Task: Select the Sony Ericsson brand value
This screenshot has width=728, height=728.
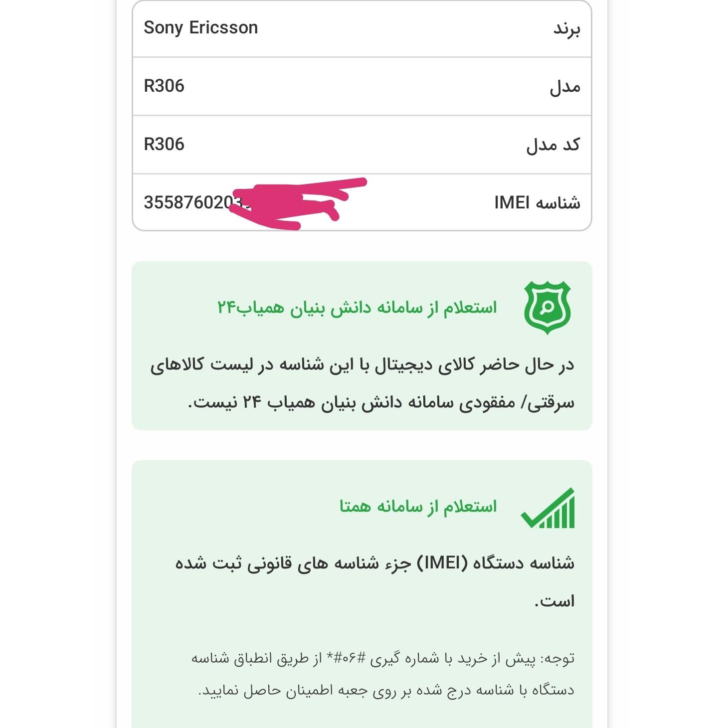Action: [x=201, y=28]
